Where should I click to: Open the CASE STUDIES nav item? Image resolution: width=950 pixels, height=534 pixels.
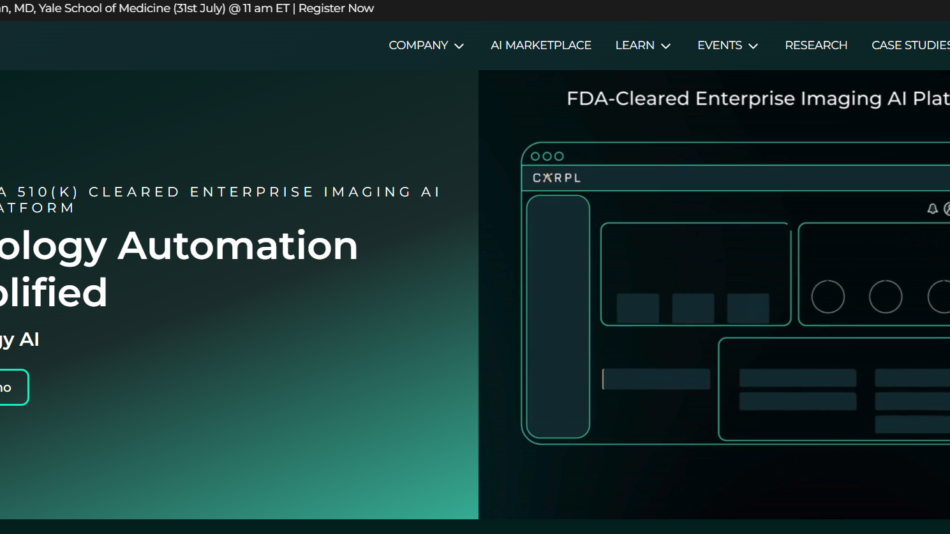(910, 45)
